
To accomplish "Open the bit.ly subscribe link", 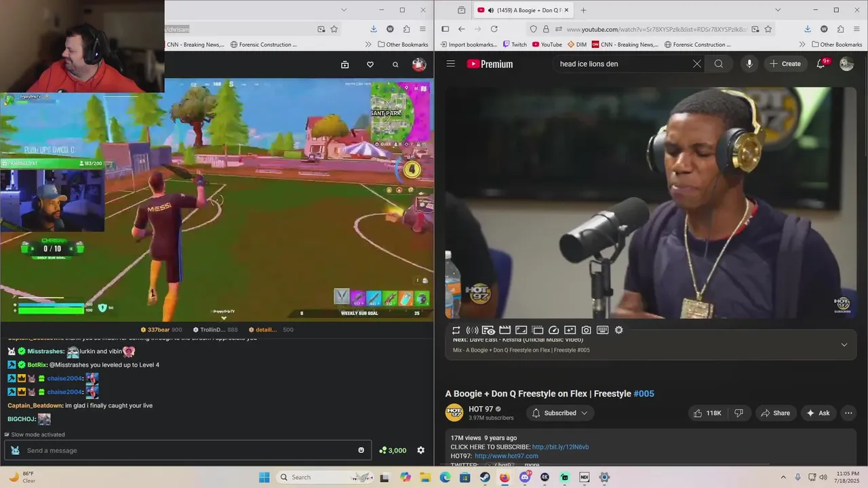I will click(560, 447).
